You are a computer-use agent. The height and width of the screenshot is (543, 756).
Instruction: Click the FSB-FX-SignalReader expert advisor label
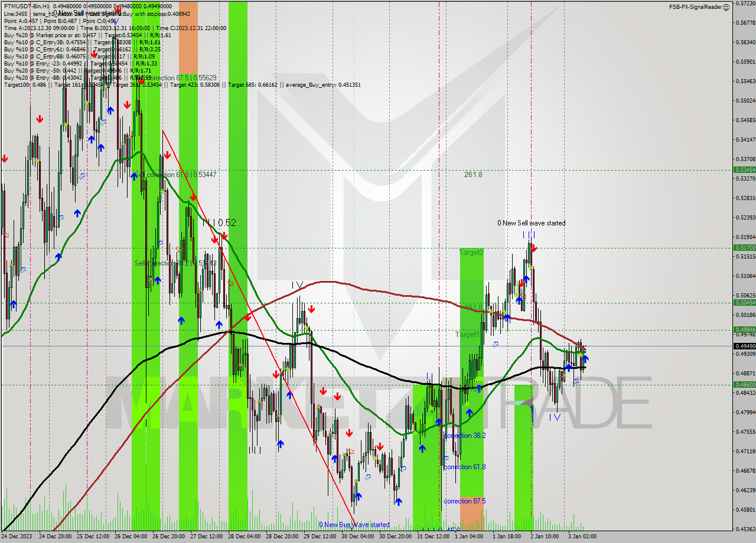pyautogui.click(x=695, y=7)
